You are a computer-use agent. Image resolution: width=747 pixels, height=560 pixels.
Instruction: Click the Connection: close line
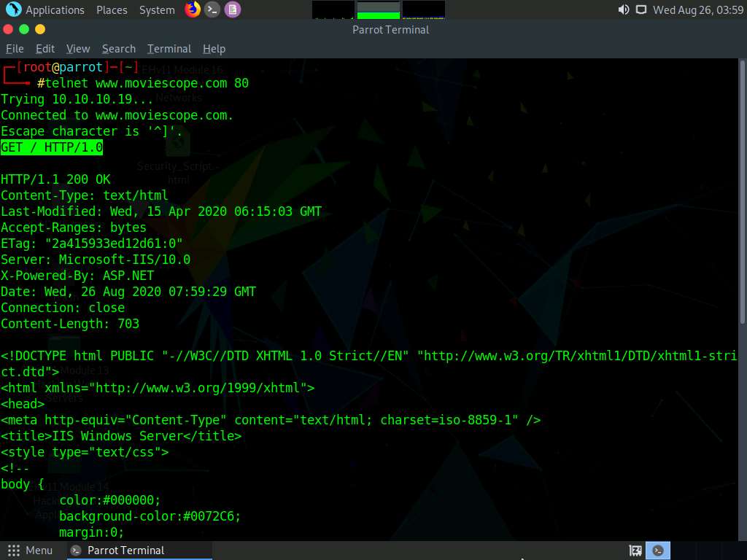63,308
